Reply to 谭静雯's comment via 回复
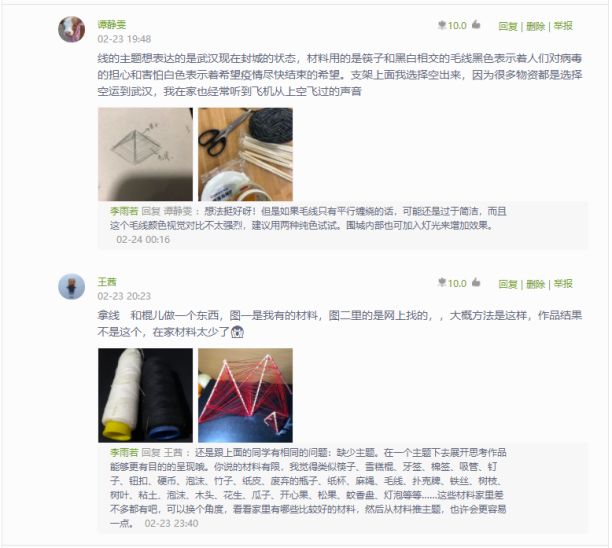Screen dimensions: 612x548 point(508,26)
